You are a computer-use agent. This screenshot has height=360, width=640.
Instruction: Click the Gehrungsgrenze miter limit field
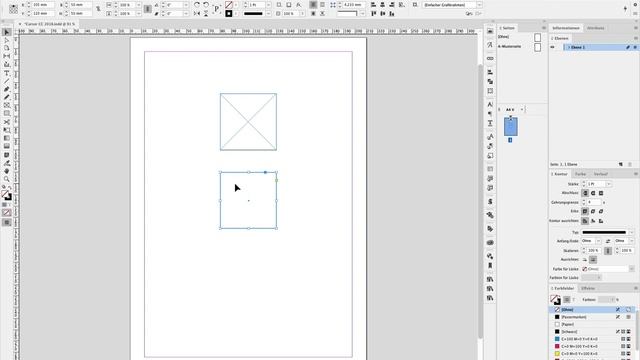click(594, 202)
